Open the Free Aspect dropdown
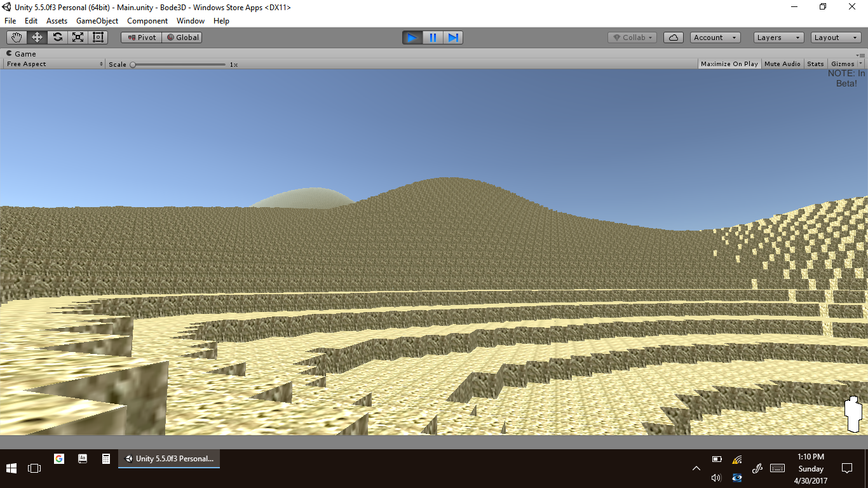This screenshot has height=488, width=868. 54,64
